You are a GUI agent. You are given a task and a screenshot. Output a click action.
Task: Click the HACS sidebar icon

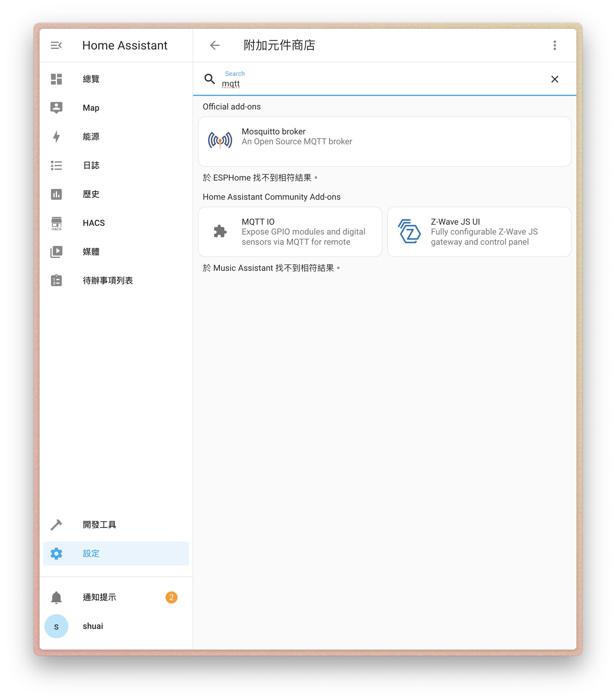tap(57, 223)
